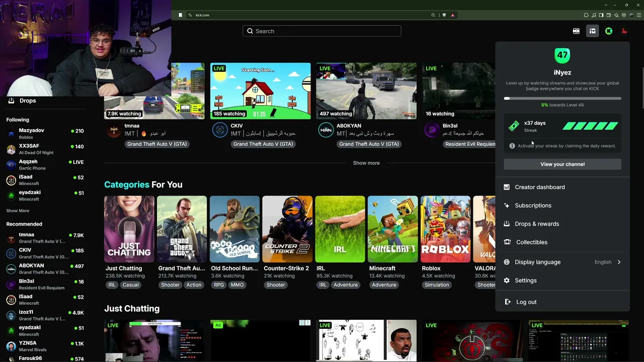Click the Casual tag under Just Chatting
The width and height of the screenshot is (644, 362).
click(130, 285)
